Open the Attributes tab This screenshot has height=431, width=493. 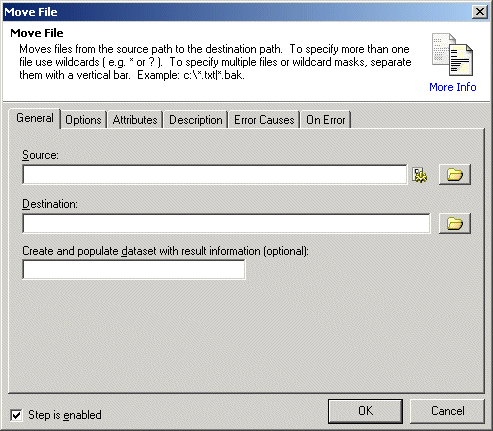[x=135, y=120]
